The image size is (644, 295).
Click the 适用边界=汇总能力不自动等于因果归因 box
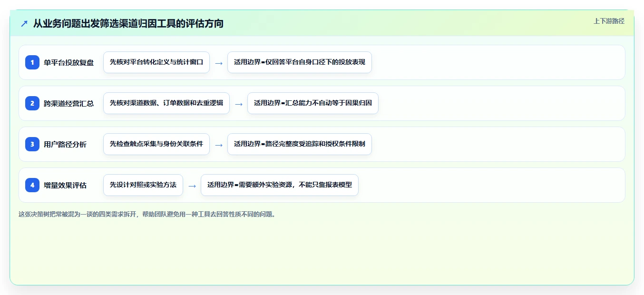tap(313, 103)
